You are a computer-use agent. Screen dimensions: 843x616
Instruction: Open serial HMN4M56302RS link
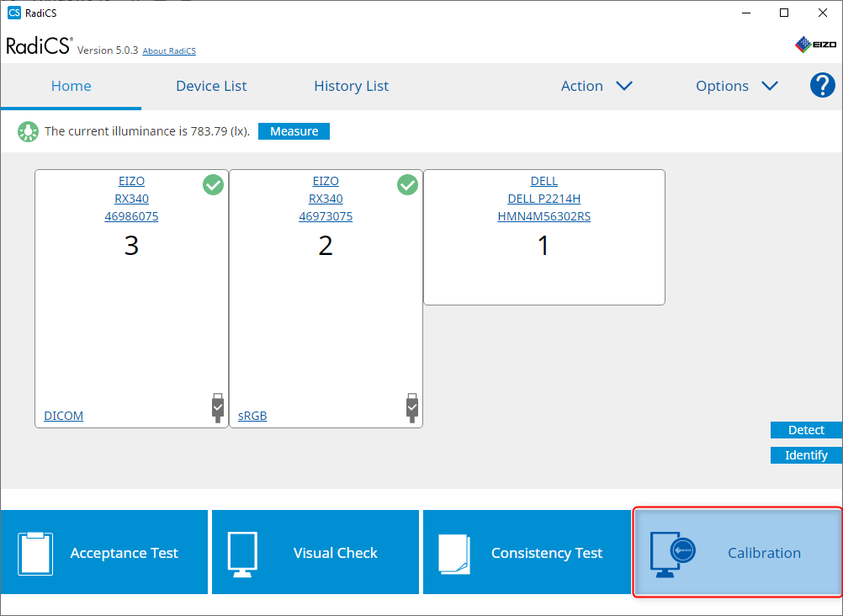click(544, 216)
